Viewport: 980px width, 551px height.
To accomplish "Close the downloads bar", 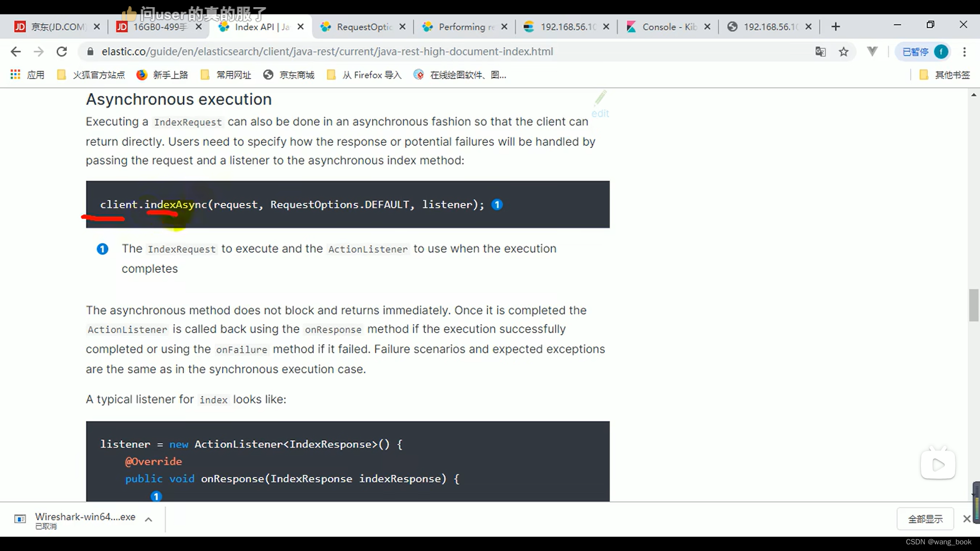I will coord(967,519).
